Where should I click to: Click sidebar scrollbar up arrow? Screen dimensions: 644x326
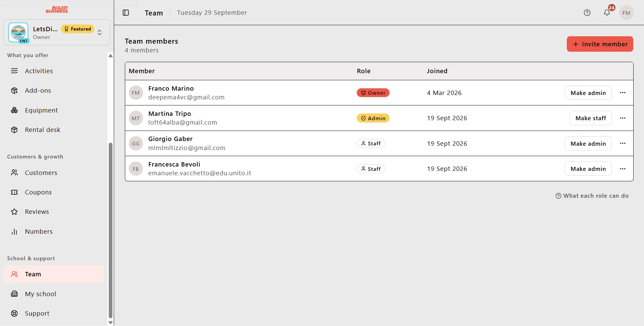110,56
